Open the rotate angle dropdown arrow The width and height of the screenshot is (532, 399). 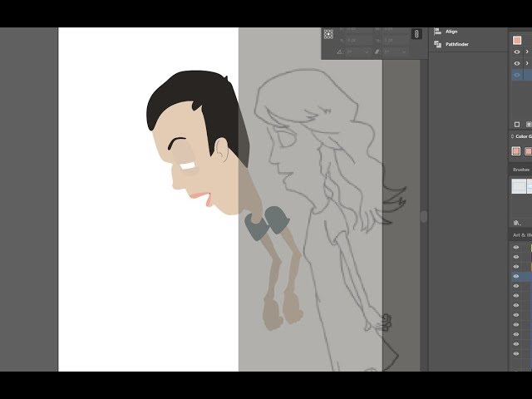coord(367,52)
